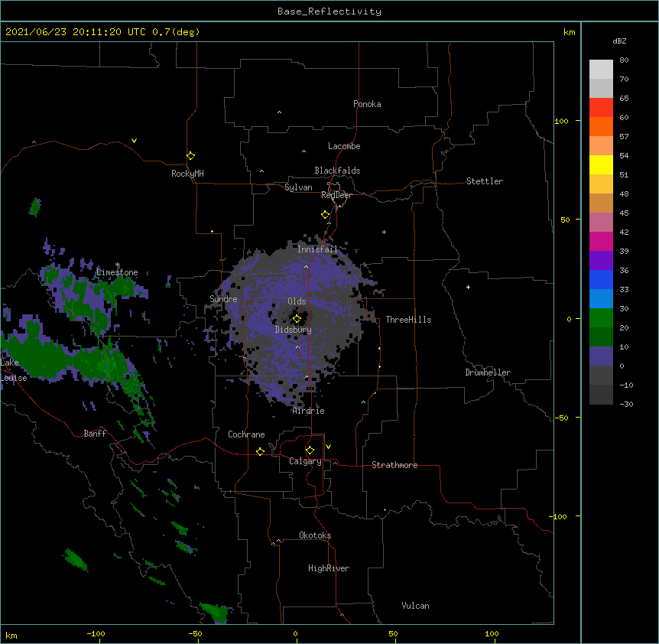Click the Sundre town label
The image size is (659, 644).
[223, 299]
